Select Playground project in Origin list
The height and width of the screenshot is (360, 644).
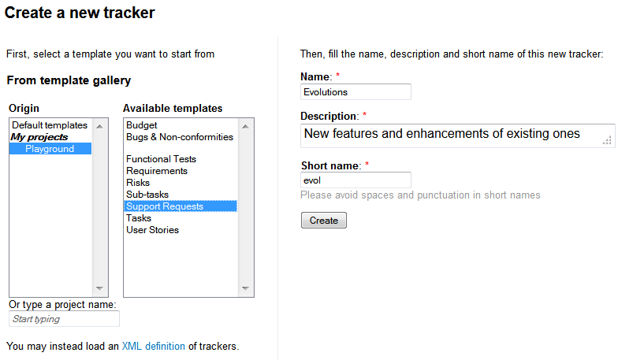[50, 149]
